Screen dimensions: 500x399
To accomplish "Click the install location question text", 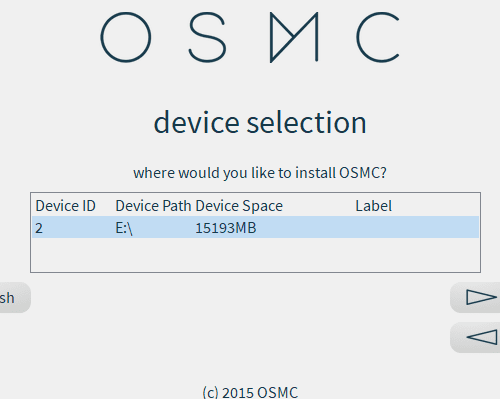I will click(260, 173).
